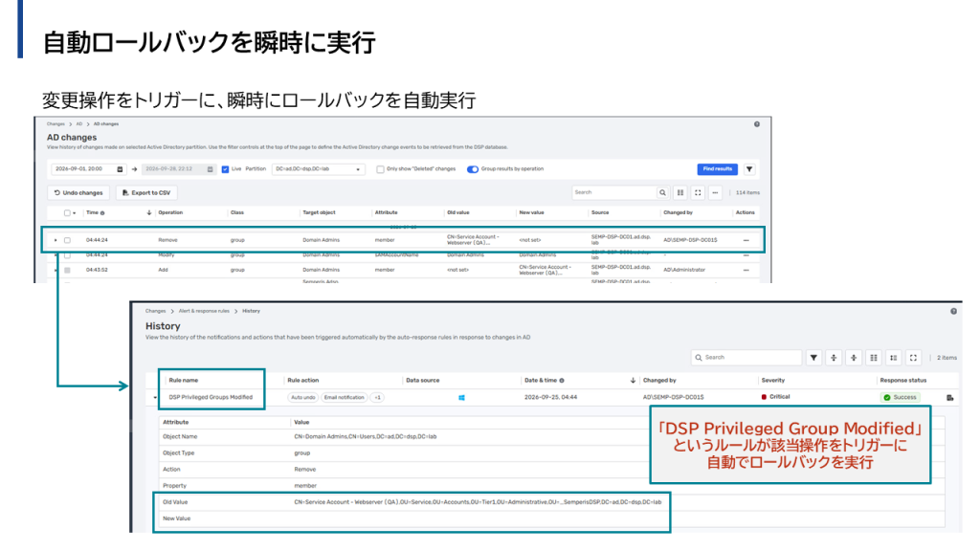
Task: Click AD\Administrator in Changed by column
Action: tap(684, 271)
